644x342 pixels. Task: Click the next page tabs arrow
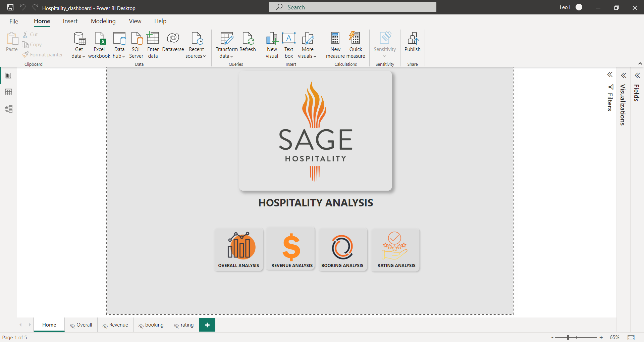point(30,325)
